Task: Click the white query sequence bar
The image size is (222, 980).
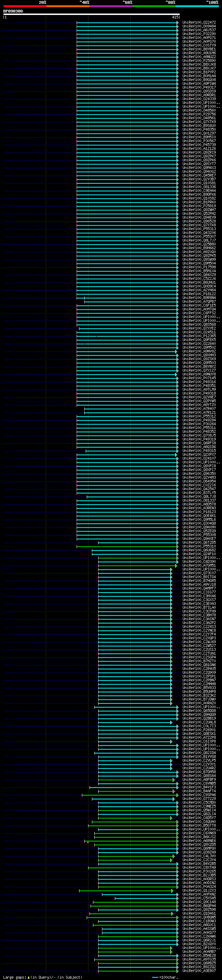Action: click(92, 15)
